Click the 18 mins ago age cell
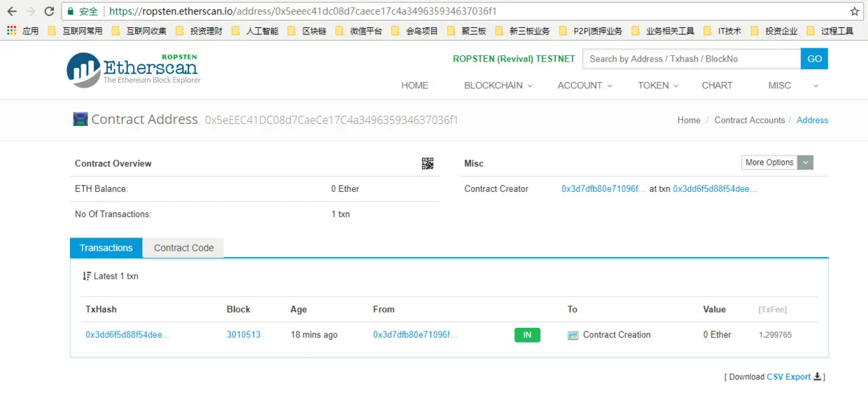The width and height of the screenshot is (868, 393). click(314, 335)
